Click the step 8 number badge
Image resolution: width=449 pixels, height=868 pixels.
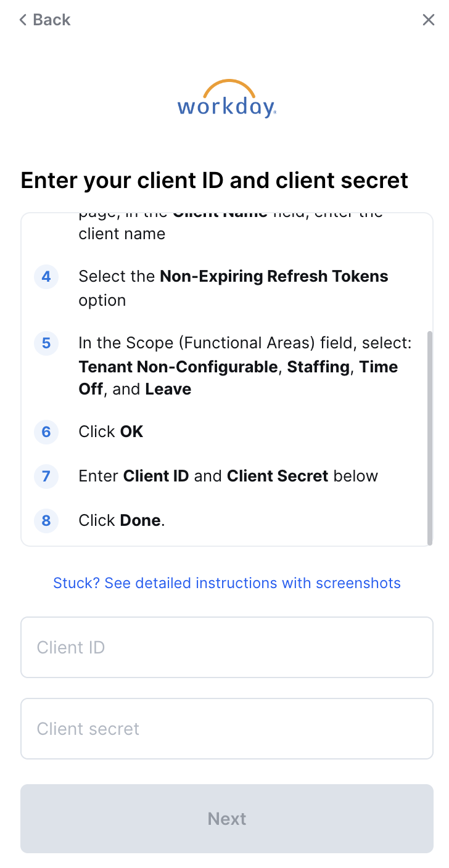(46, 520)
